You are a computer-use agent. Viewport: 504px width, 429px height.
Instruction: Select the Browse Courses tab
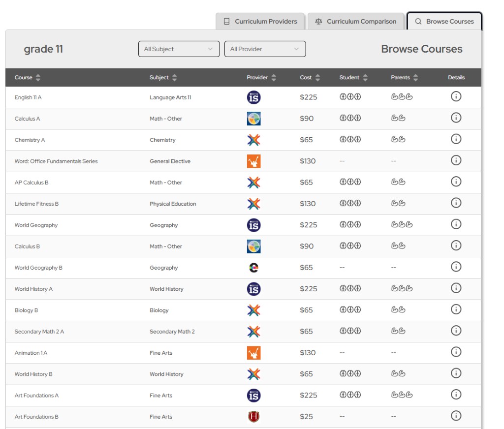click(444, 21)
